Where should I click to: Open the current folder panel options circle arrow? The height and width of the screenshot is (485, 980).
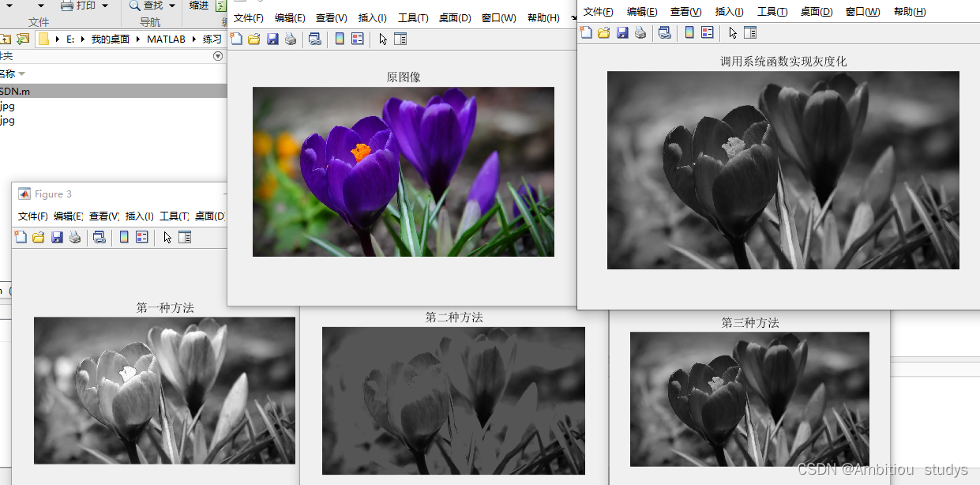(x=219, y=56)
